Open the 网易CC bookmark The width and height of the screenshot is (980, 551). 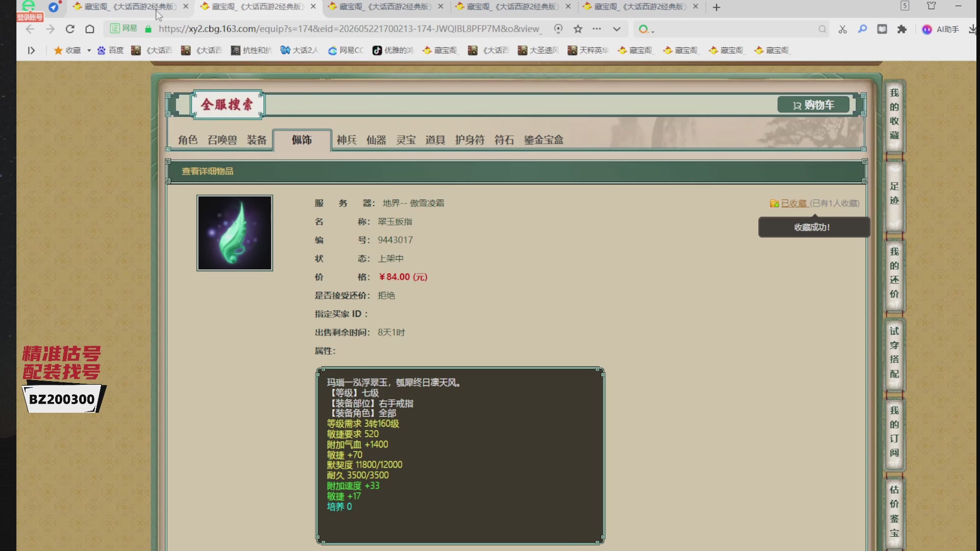coord(346,51)
